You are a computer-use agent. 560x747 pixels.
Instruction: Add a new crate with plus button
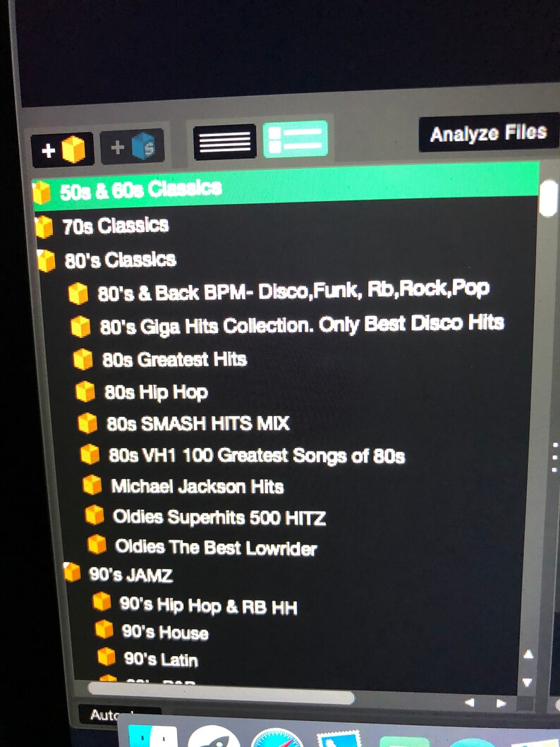pyautogui.click(x=62, y=149)
